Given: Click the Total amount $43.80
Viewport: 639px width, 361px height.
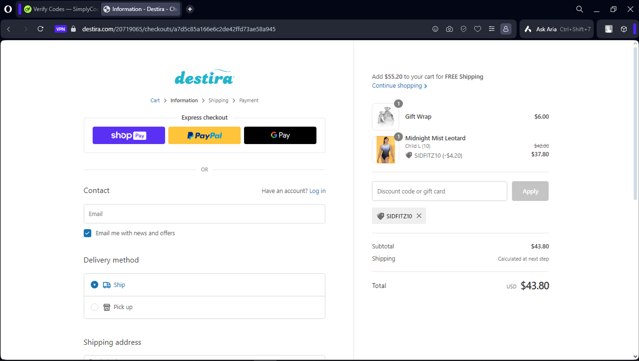Looking at the screenshot, I should 535,286.
